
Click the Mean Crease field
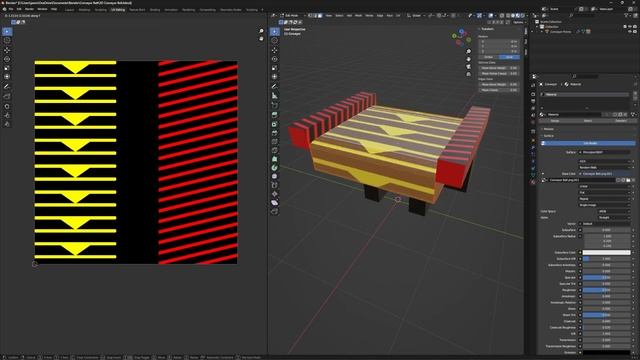coord(499,90)
